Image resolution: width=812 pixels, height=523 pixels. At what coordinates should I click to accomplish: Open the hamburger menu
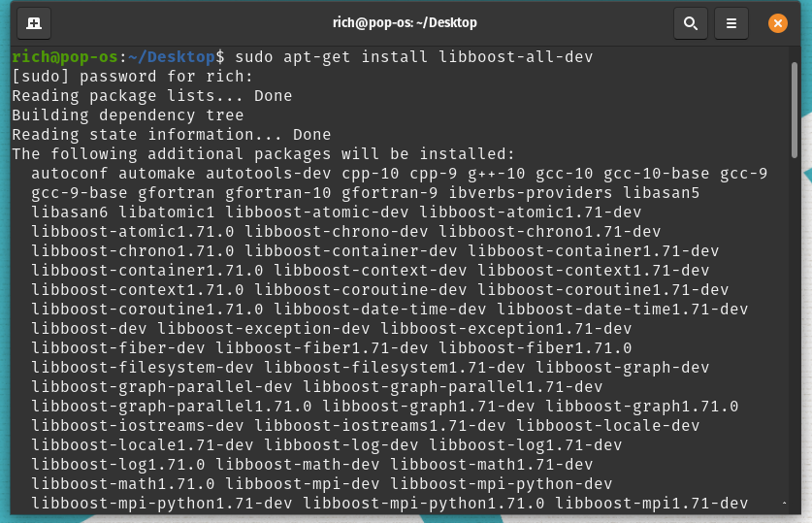731,22
